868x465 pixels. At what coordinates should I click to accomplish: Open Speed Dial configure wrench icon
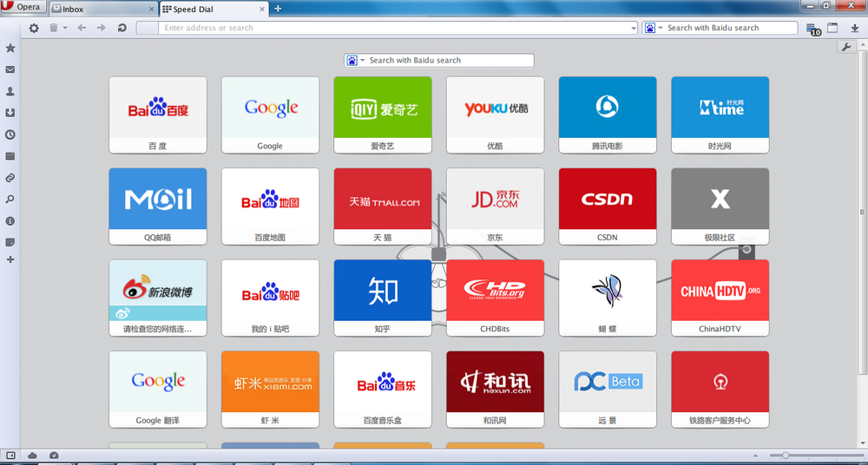[x=845, y=47]
